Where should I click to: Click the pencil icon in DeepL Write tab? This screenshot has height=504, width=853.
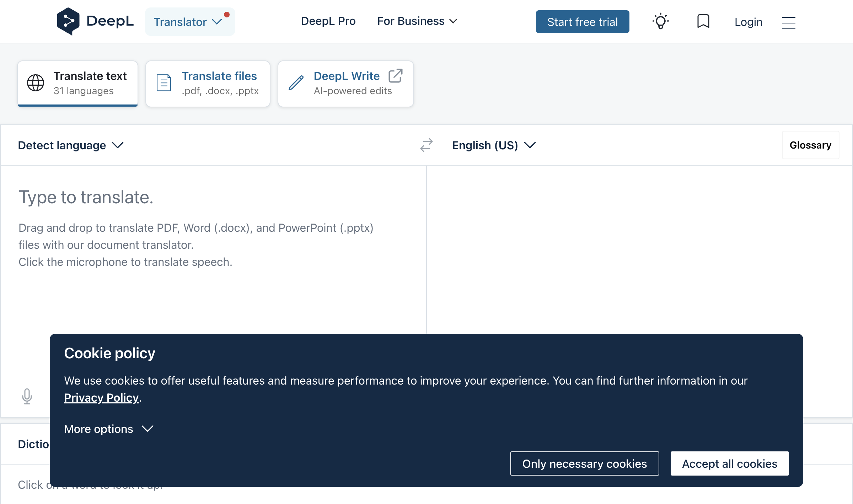pos(296,83)
